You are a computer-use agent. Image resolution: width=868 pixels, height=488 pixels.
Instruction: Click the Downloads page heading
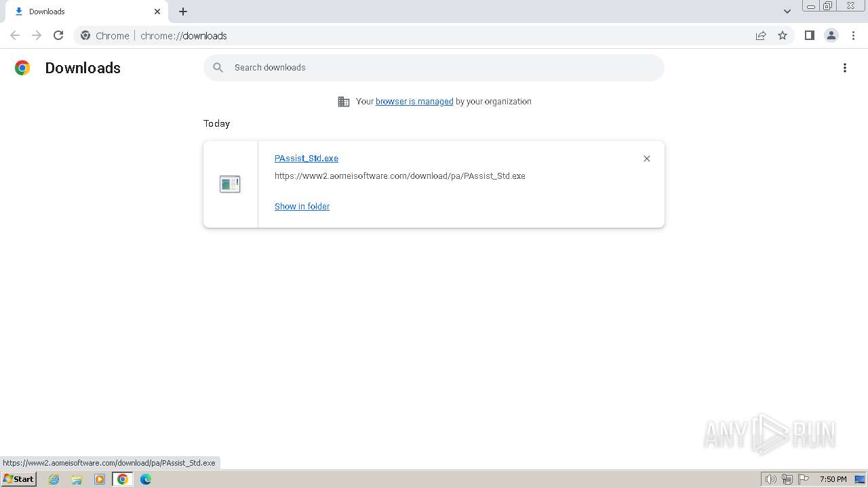coord(83,68)
